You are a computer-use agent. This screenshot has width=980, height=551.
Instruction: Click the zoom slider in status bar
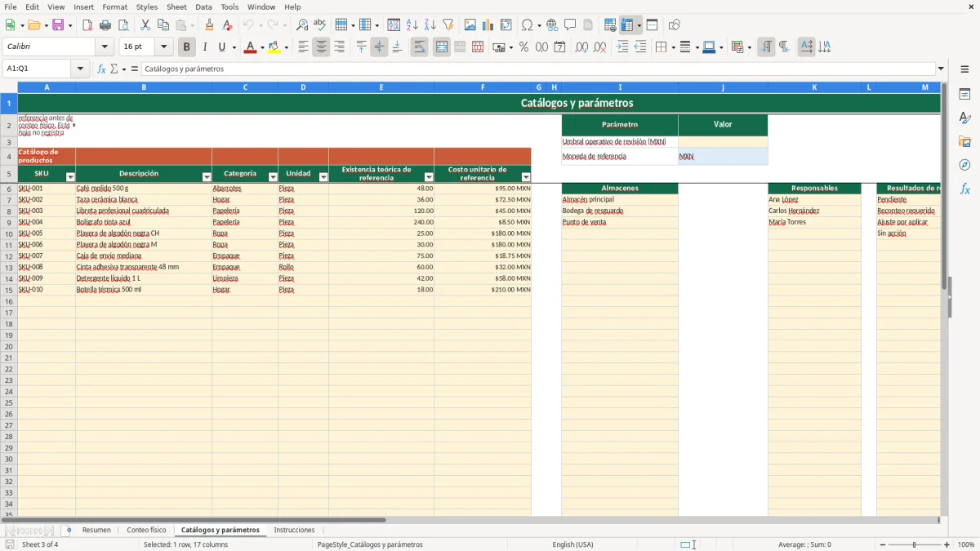[914, 544]
